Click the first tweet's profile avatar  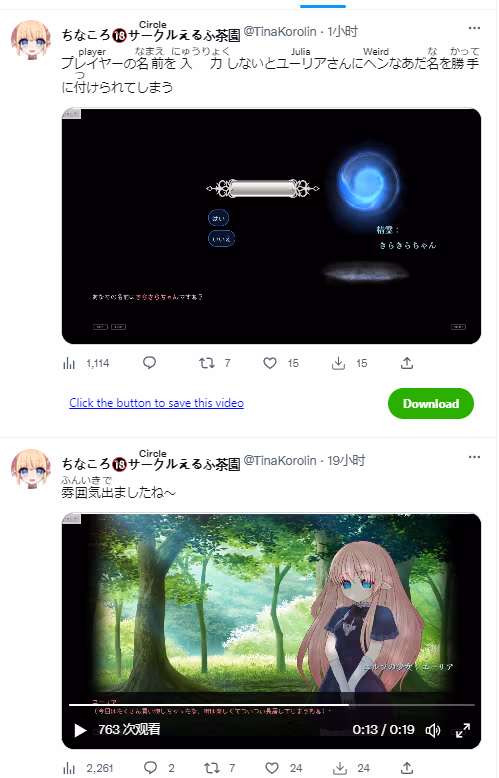[31, 40]
